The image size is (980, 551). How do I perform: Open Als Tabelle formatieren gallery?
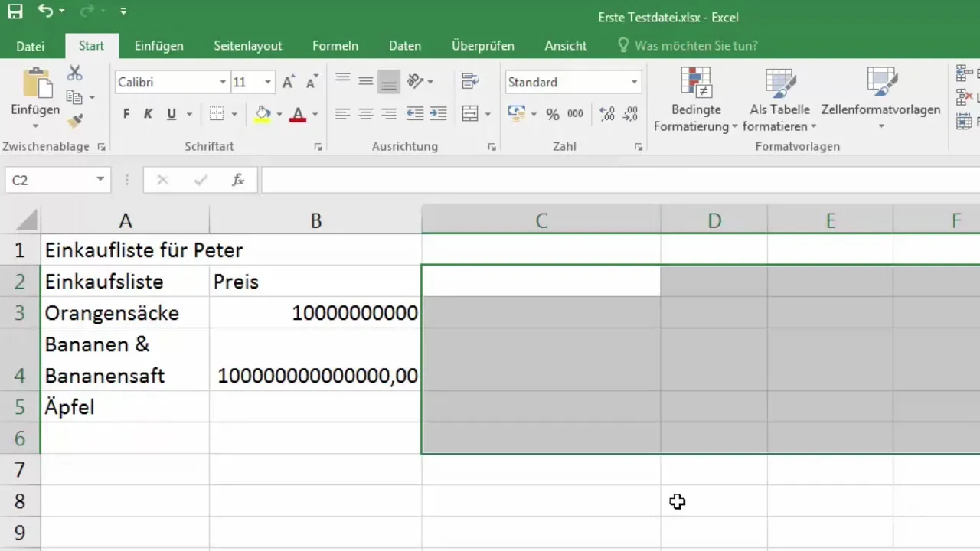779,99
